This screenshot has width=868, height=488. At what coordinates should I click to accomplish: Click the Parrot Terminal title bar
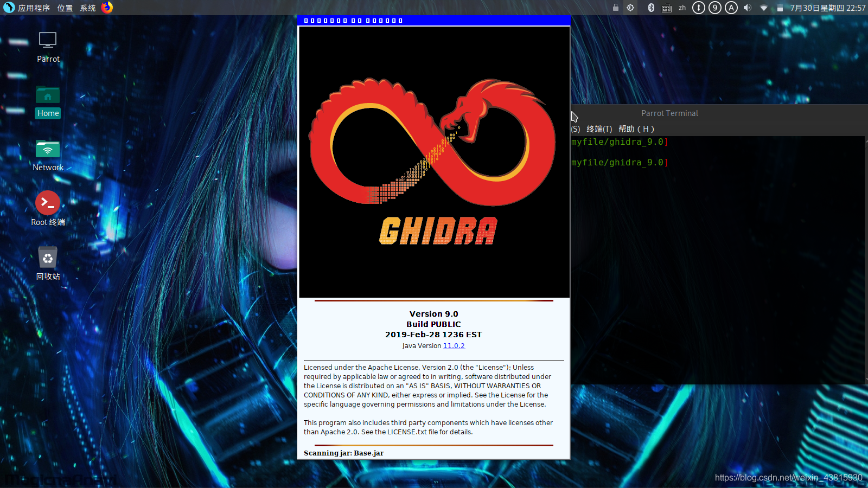tap(719, 113)
